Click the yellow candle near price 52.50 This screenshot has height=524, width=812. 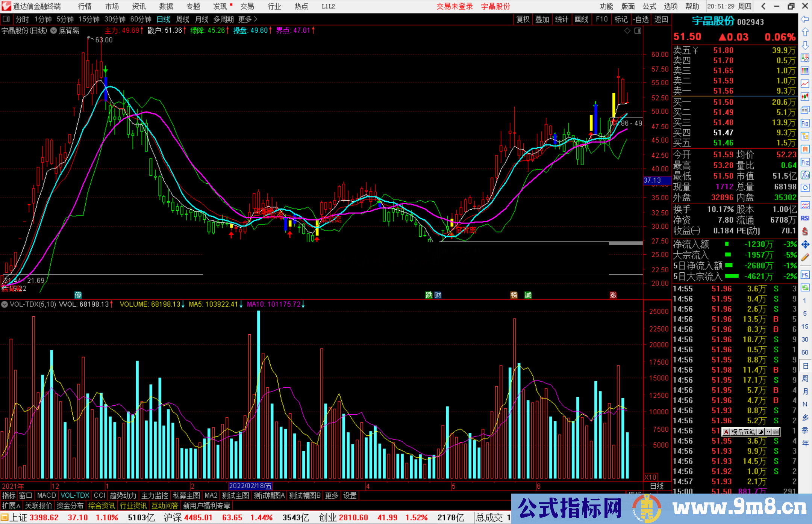[614, 105]
